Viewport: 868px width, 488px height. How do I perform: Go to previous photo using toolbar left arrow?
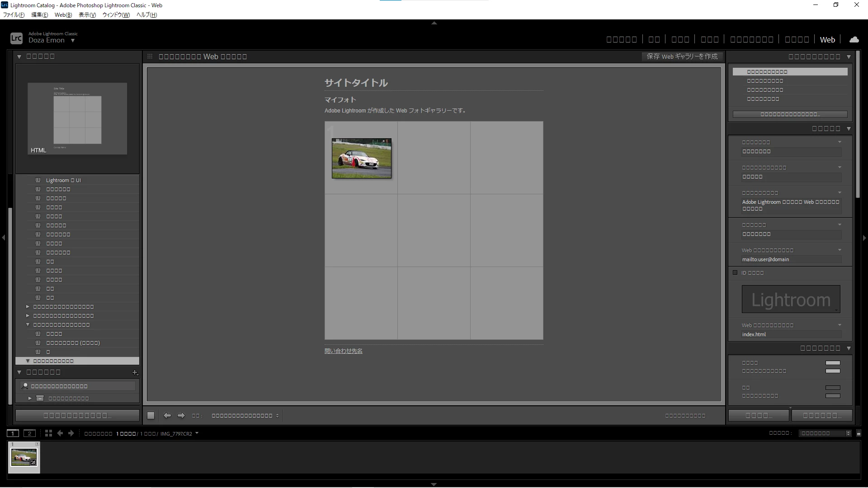[x=167, y=415]
